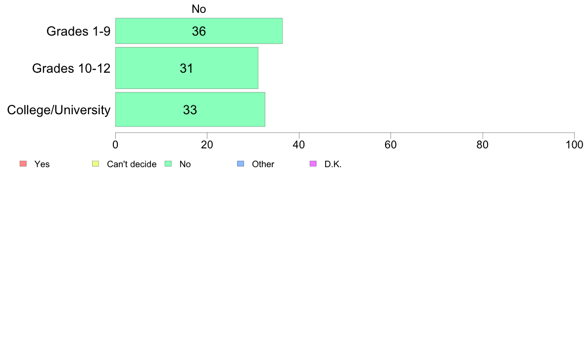
Task: Click the No column title above chart
Action: click(199, 9)
